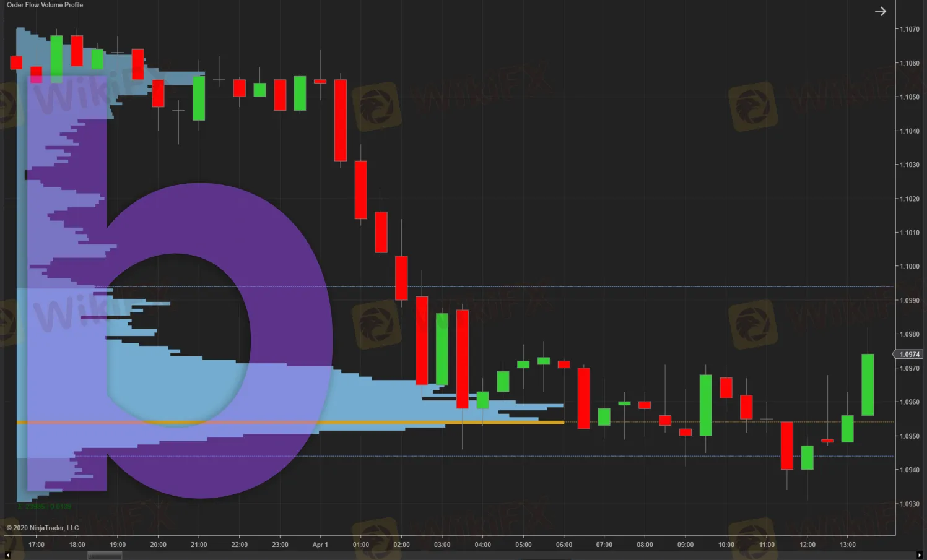Click the upper dotted value area line
Screen dimensions: 927x560
click(455, 286)
